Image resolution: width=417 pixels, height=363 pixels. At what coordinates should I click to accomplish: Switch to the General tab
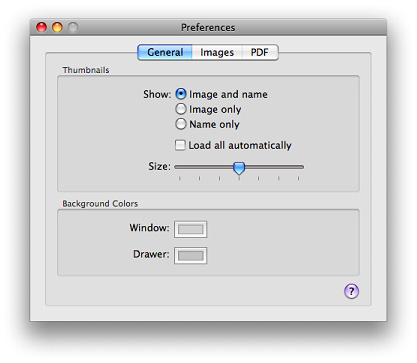[165, 52]
